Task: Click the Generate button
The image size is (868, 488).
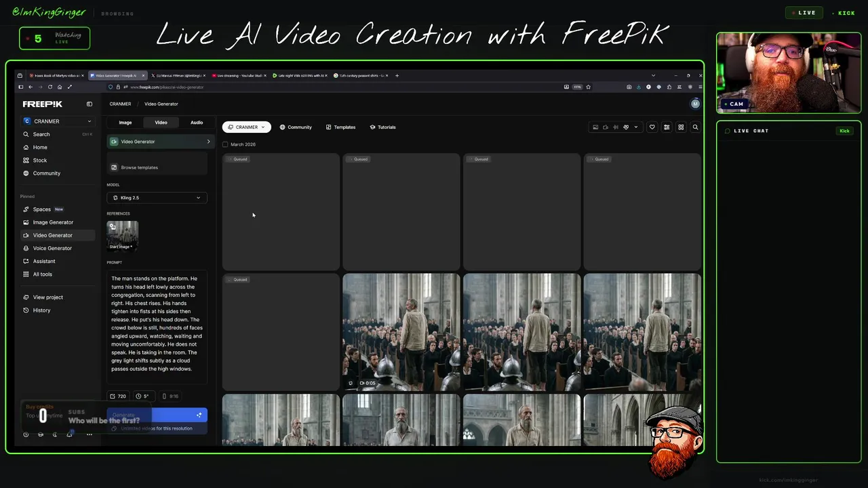Action: pyautogui.click(x=157, y=415)
